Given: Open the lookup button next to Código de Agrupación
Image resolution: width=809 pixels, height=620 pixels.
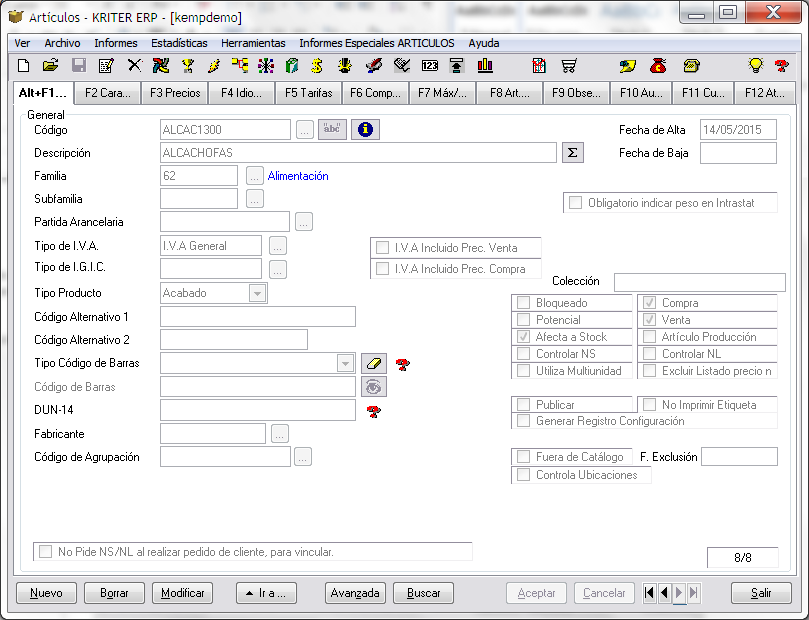Looking at the screenshot, I should [302, 457].
